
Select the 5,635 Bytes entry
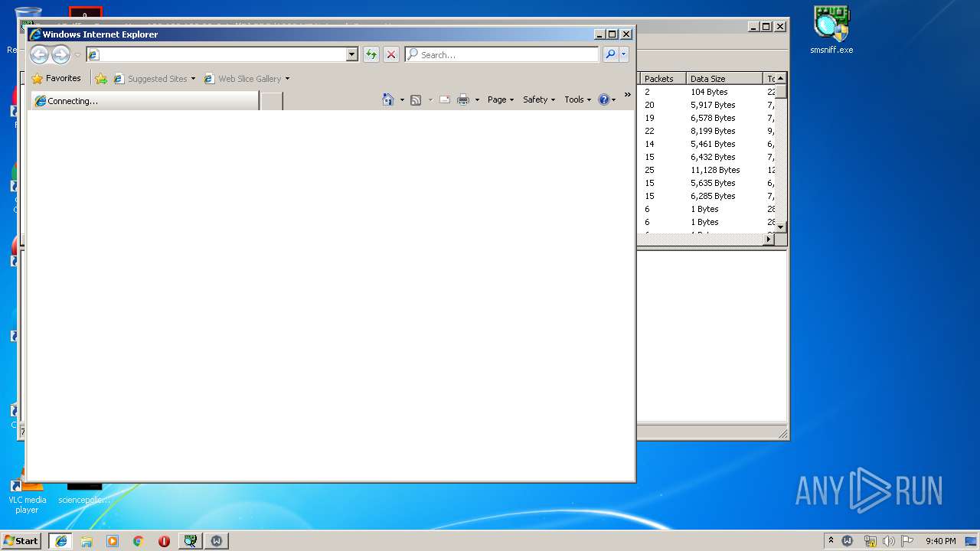pyautogui.click(x=713, y=183)
